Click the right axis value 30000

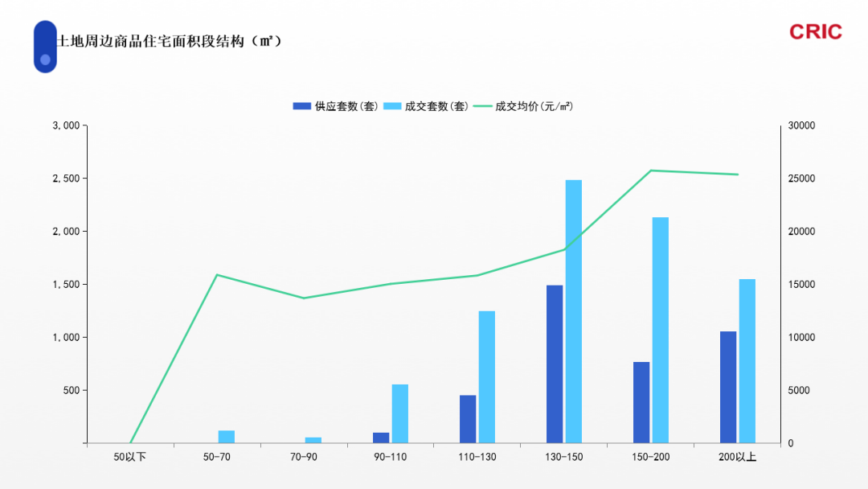click(801, 125)
